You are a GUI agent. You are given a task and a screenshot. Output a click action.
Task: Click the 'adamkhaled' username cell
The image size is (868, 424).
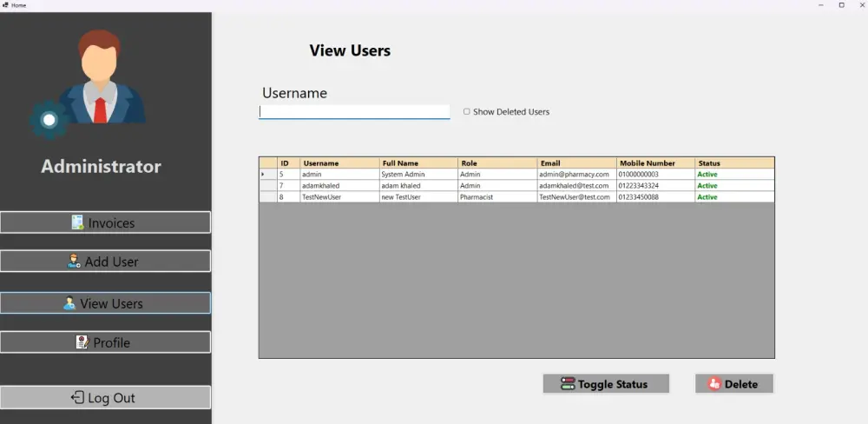click(x=340, y=186)
